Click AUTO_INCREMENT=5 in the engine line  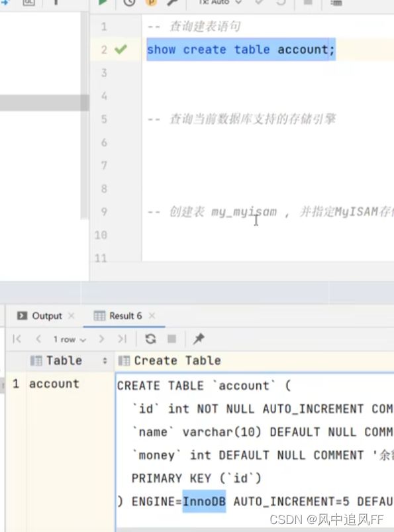pos(291,502)
